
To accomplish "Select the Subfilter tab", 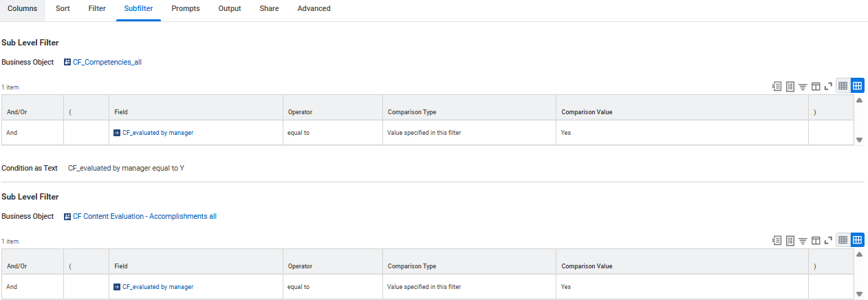I will 138,9.
